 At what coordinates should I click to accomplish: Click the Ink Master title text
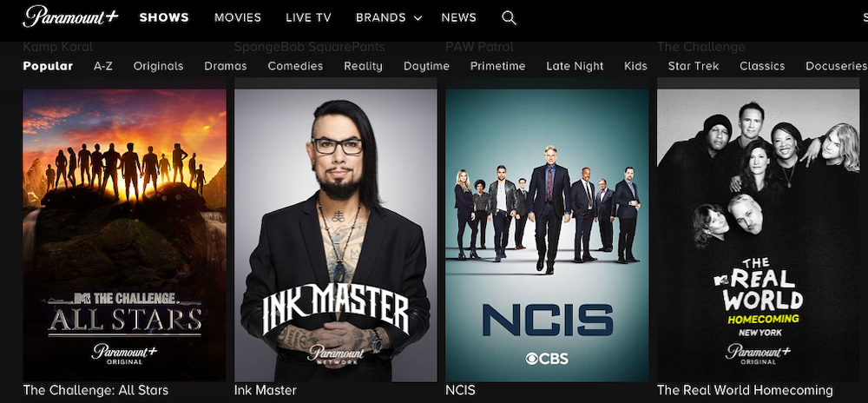click(x=265, y=390)
